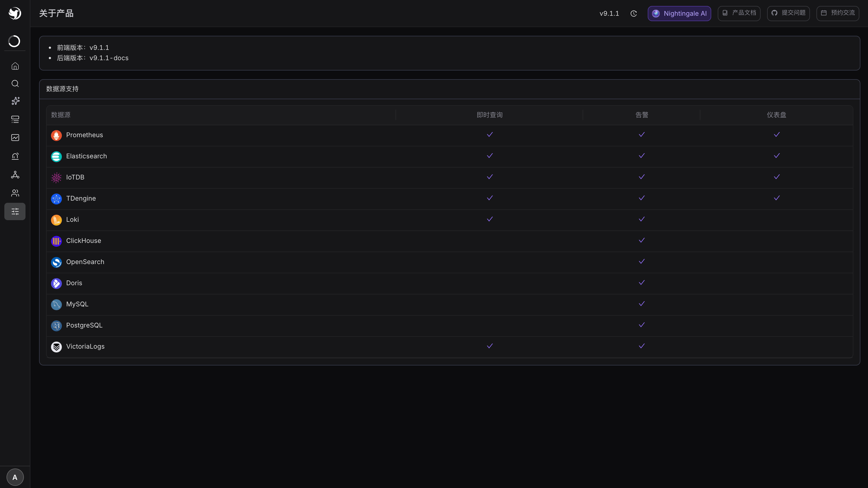Click the Nightingale bird logo
This screenshot has width=868, height=488.
click(x=15, y=14)
